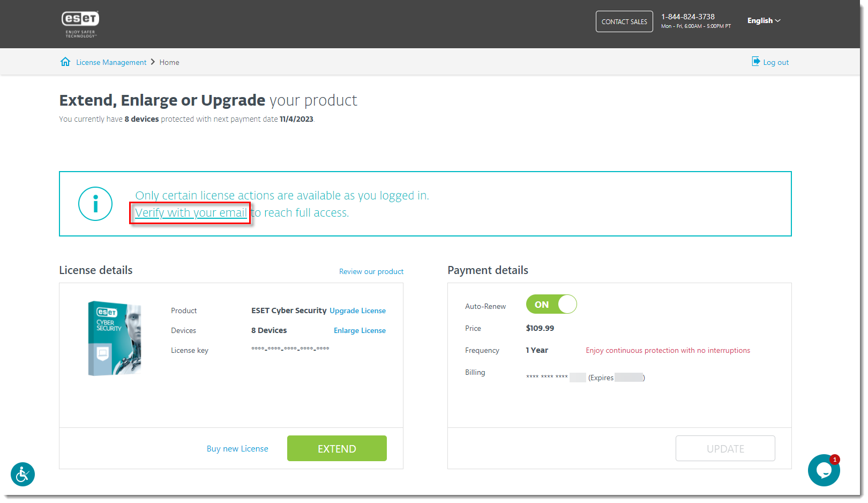Click the 1-844-824-3738 phone number
This screenshot has height=503, width=868.
click(x=688, y=17)
